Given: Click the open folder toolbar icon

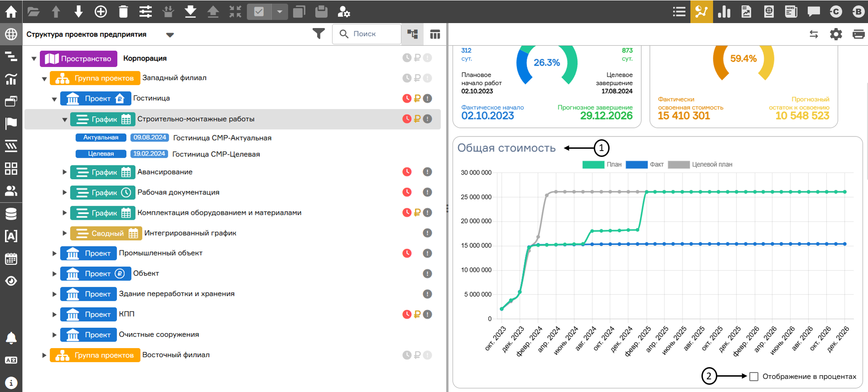Looking at the screenshot, I should (x=33, y=12).
